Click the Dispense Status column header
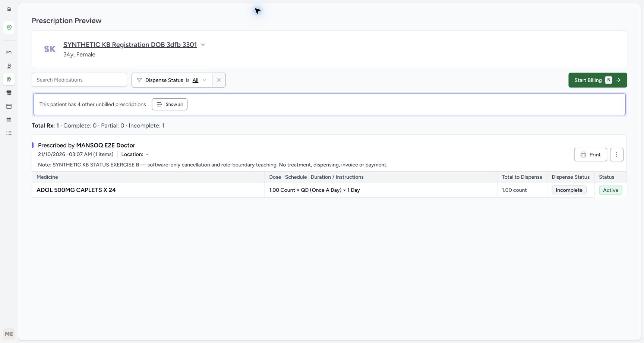The width and height of the screenshot is (644, 343). point(571,177)
